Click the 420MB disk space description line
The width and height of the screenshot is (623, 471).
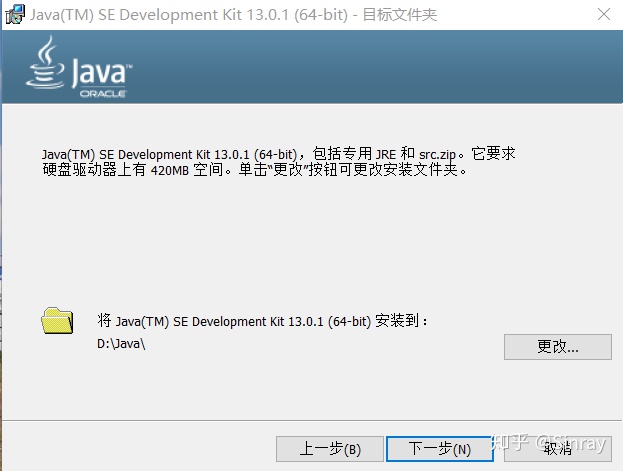pos(255,170)
